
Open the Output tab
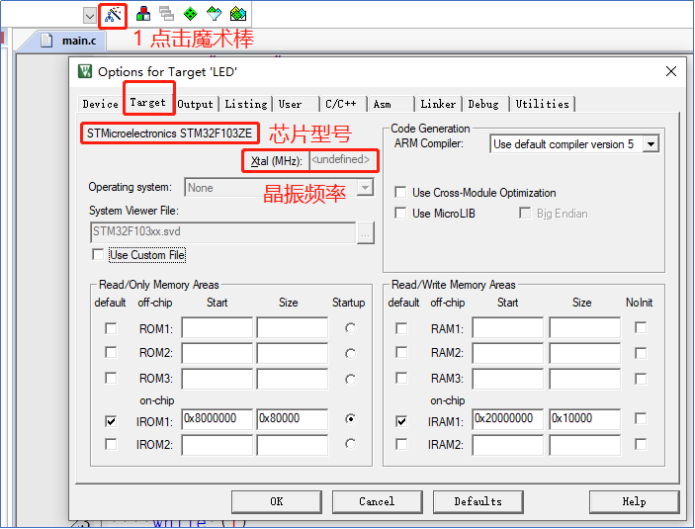pos(195,104)
